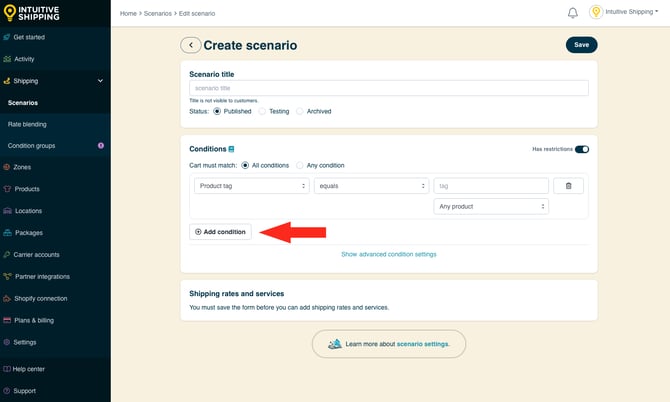The image size is (670, 402).
Task: Click the Edit scenario breadcrumb text
Action: (197, 14)
